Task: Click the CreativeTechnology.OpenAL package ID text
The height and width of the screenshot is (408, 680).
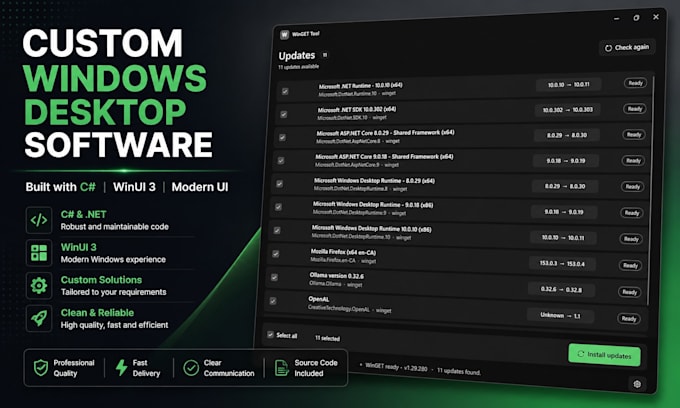Action: point(339,309)
